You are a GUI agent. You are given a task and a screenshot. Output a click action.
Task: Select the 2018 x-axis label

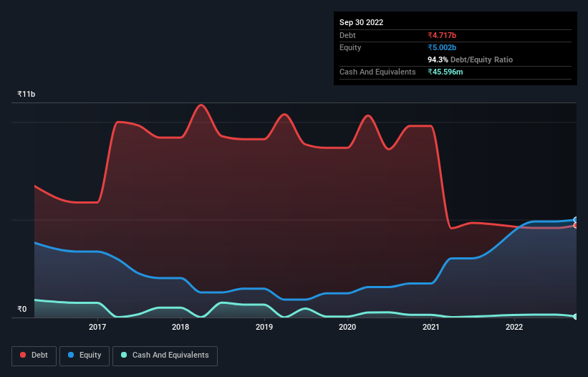click(180, 327)
